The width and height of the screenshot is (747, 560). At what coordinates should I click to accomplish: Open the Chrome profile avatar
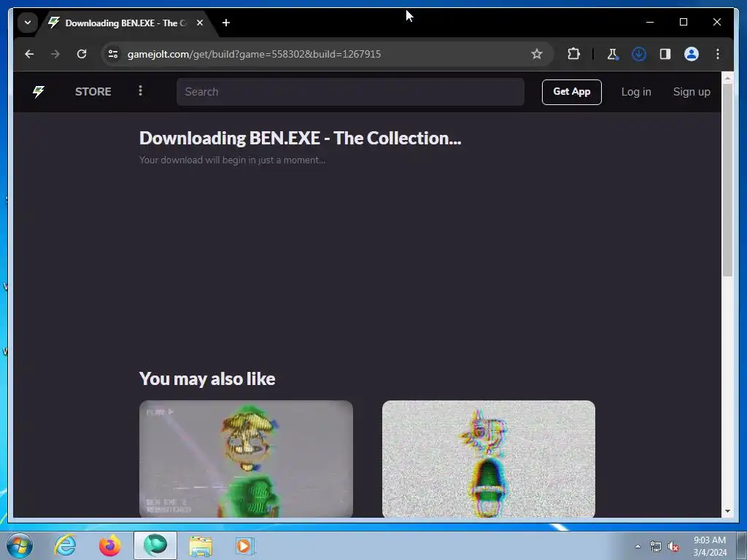[x=692, y=54]
